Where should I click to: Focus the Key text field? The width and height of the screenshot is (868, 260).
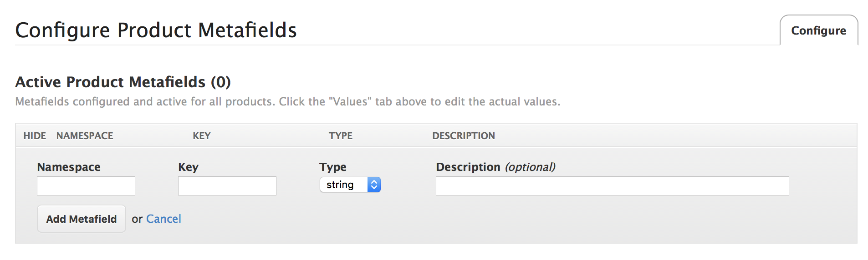[x=227, y=186]
